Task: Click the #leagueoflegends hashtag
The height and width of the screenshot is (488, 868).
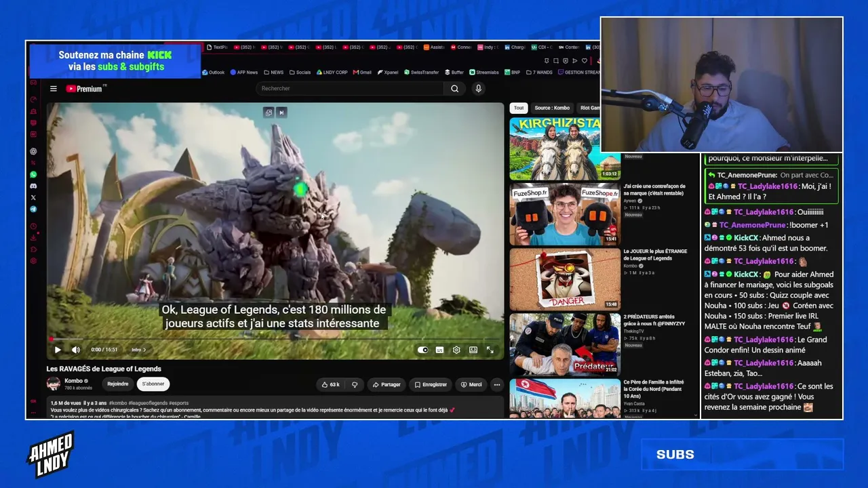Action: pyautogui.click(x=147, y=403)
